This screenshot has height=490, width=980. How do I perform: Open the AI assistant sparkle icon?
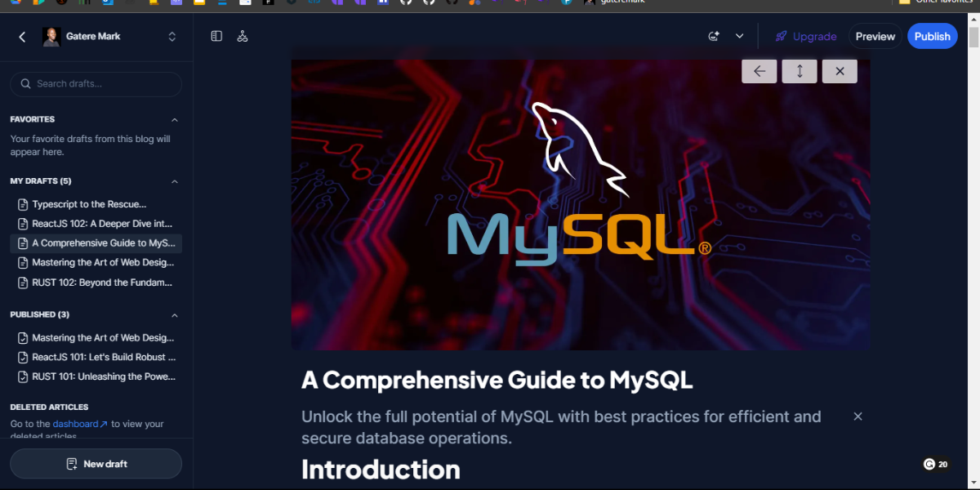click(x=714, y=36)
